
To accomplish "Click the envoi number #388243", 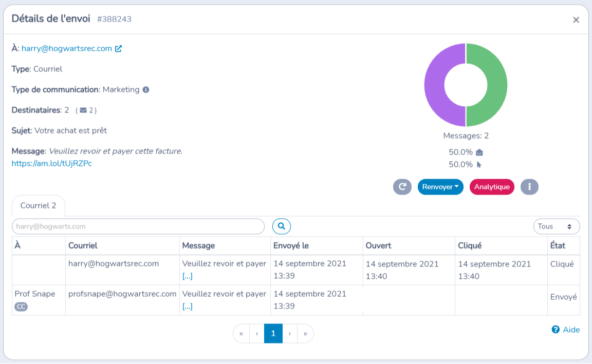I will (x=114, y=19).
